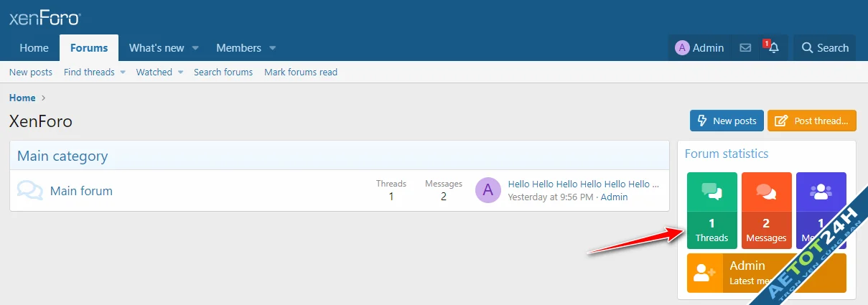Open the Main category heading link
This screenshot has height=305, width=868.
(x=62, y=156)
